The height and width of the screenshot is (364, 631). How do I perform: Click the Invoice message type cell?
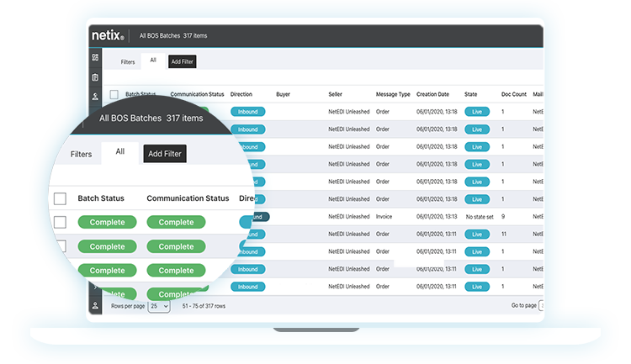[x=384, y=216]
